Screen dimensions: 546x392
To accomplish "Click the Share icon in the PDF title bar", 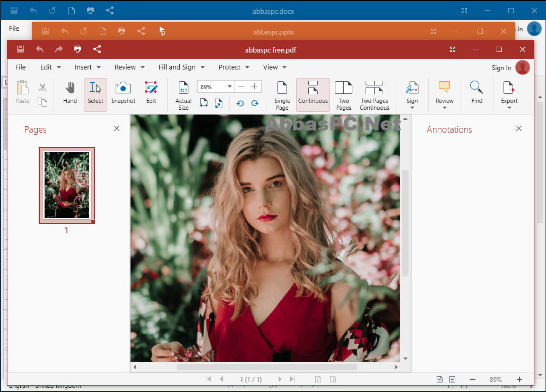I will coord(97,49).
